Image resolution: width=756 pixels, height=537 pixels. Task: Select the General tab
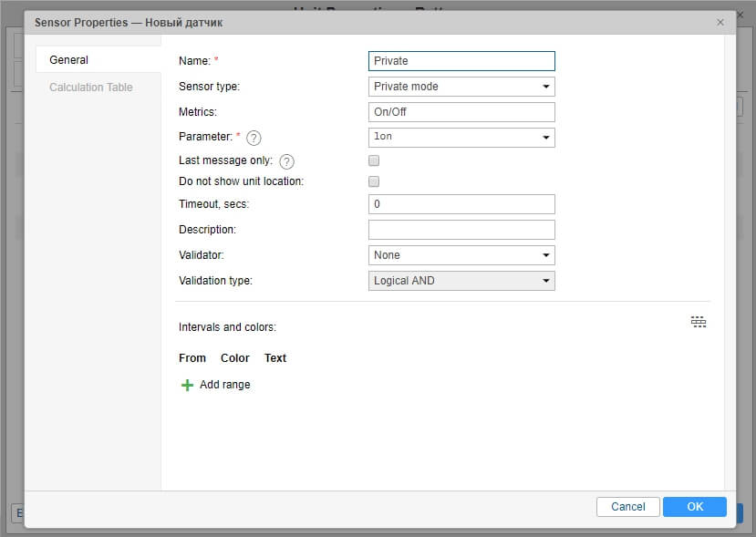(69, 60)
